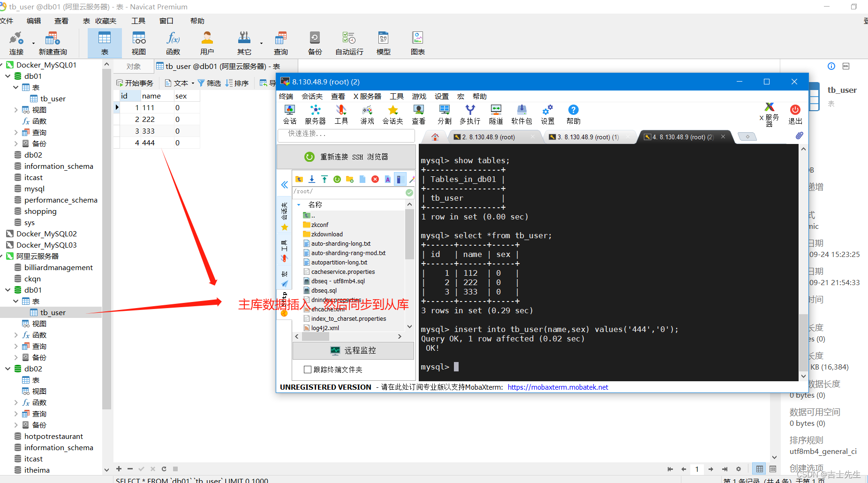Screen dimensions: 868x483
Task: Click MobaXterm Tools toolbar icon
Action: coord(341,114)
